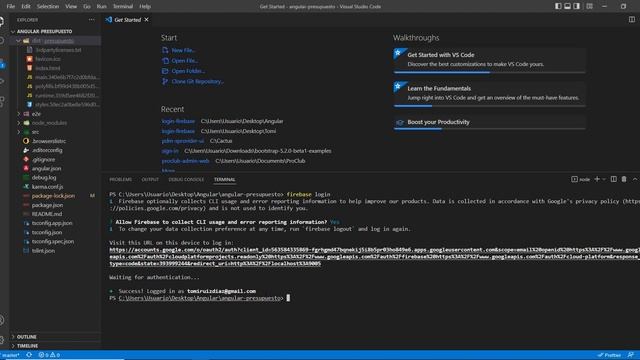Viewport: 640px width, 360px height.
Task: Kill terminal with the trash icon
Action: click(x=624, y=179)
